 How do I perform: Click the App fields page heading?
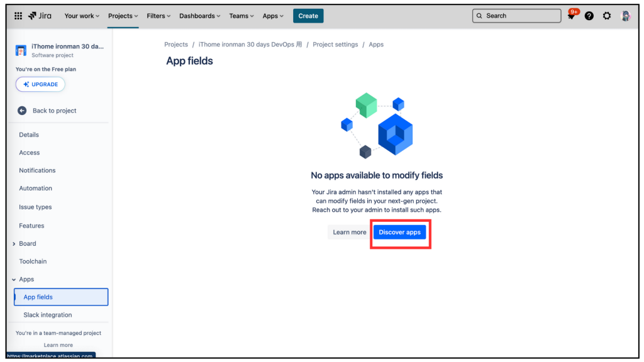pos(189,61)
